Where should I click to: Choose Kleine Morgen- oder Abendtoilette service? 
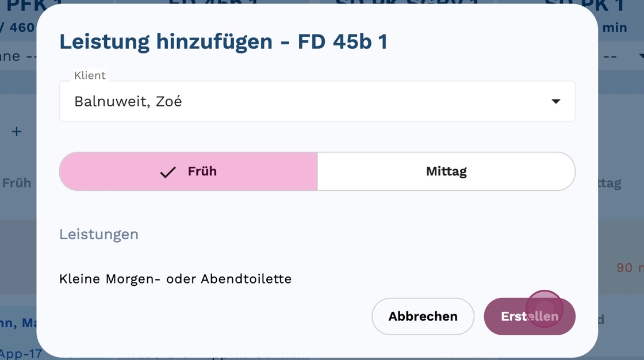(x=175, y=279)
